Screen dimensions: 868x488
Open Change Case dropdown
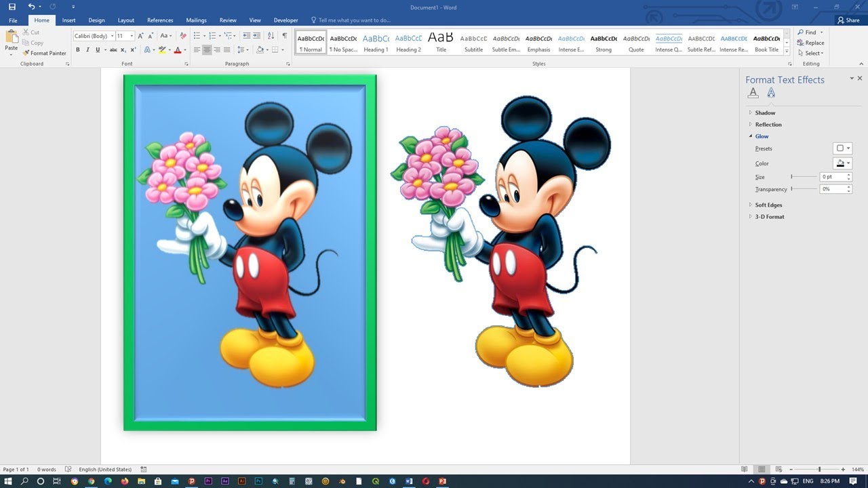165,36
